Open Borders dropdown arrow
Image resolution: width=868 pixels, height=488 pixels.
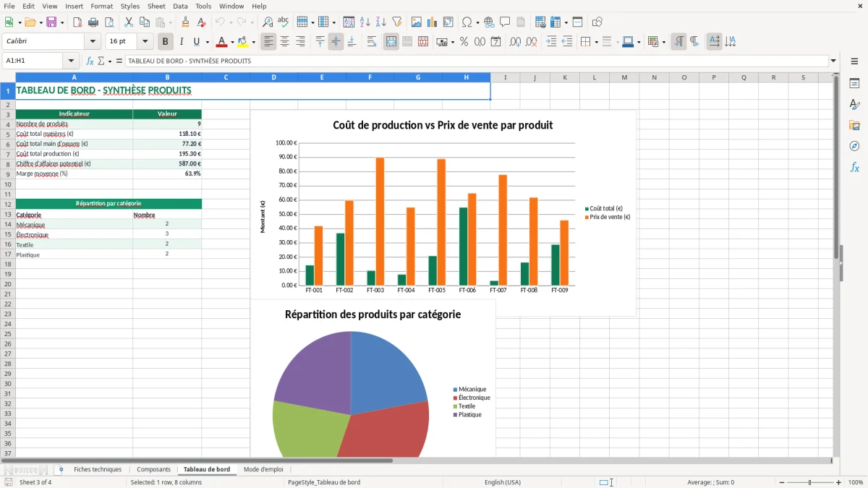[x=595, y=42]
